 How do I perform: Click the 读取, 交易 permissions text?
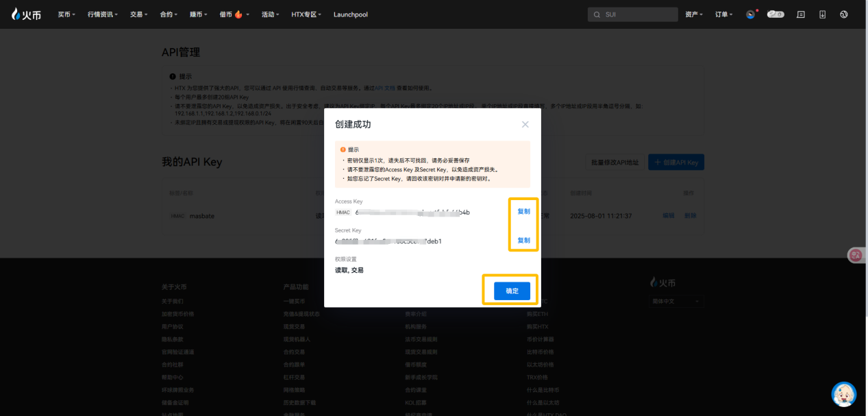point(349,271)
